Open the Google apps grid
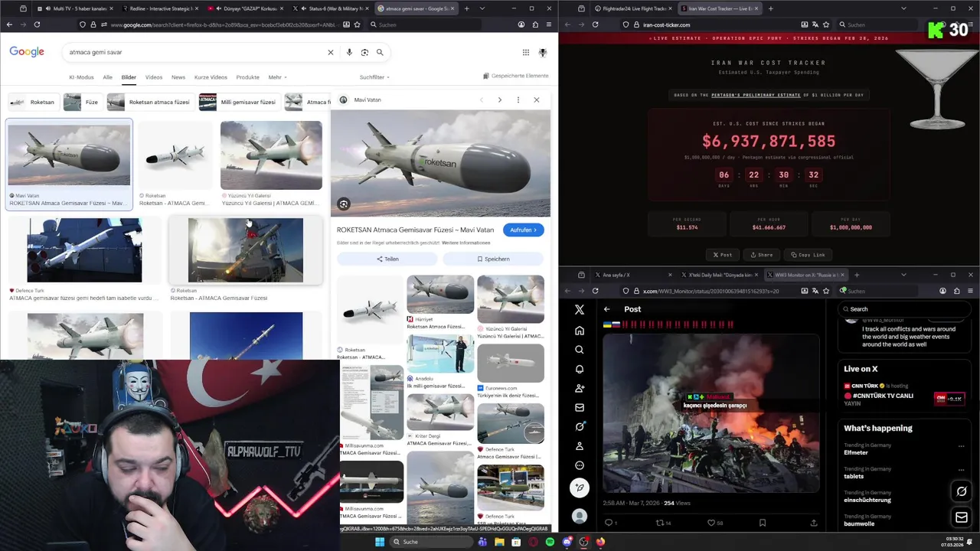980x551 pixels. (526, 52)
